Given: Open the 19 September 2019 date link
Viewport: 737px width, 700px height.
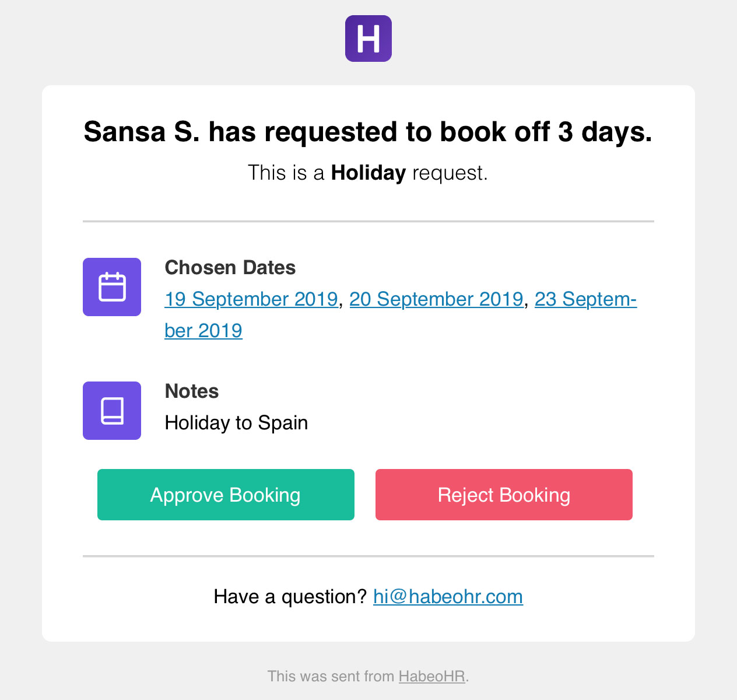Looking at the screenshot, I should [x=251, y=299].
